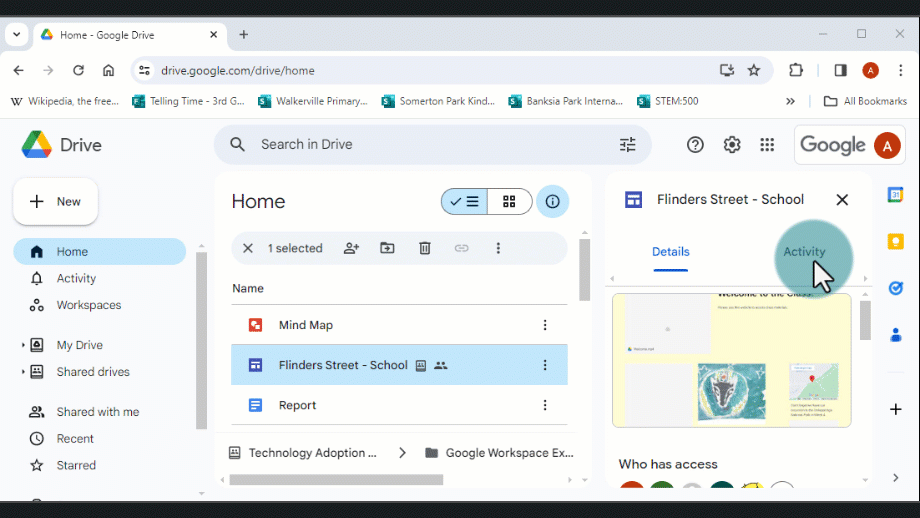This screenshot has width=920, height=518.
Task: Open Workspaces in the sidebar
Action: [x=89, y=305]
